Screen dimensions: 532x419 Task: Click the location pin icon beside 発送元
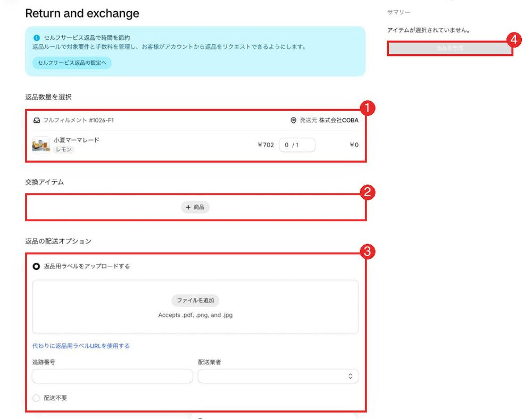(294, 120)
